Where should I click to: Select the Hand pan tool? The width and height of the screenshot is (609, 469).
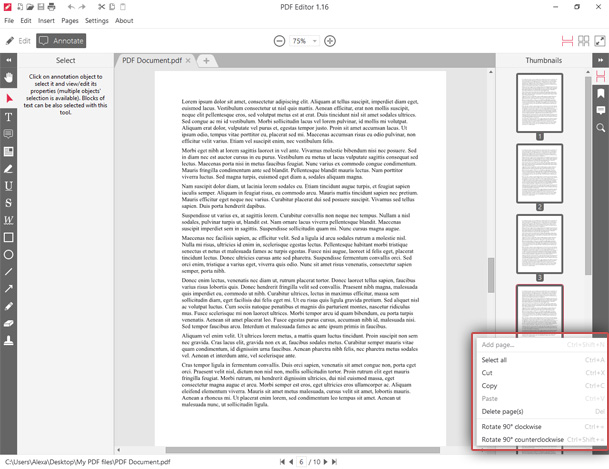9,77
